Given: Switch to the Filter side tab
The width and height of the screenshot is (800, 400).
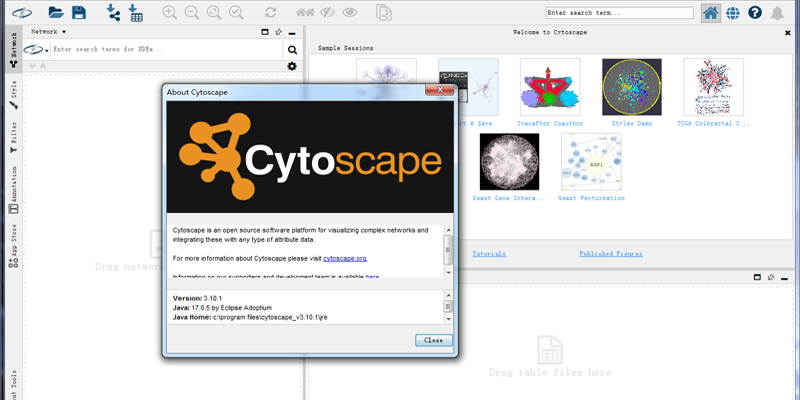Looking at the screenshot, I should (x=13, y=137).
